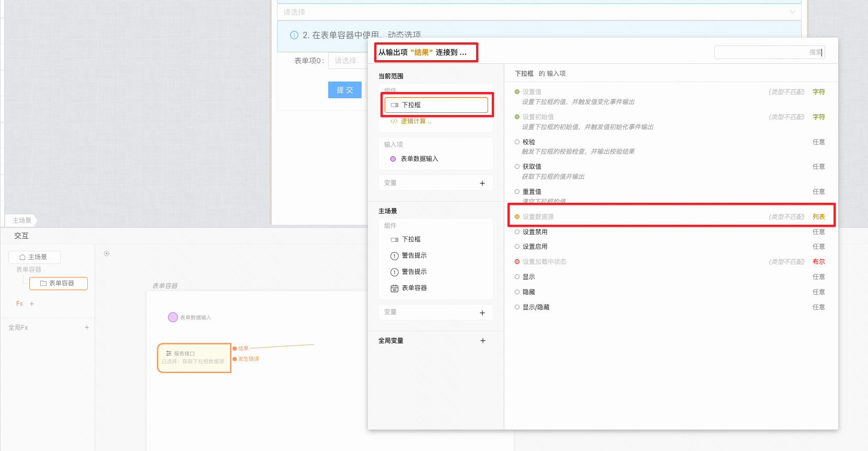
Task: Select 表单容器 folder in the 交互 tree
Action: [x=59, y=283]
